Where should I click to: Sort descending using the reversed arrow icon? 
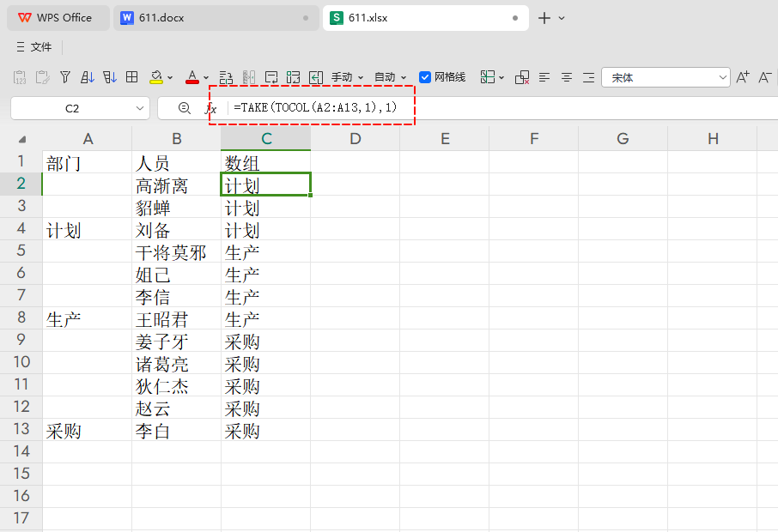(110, 77)
